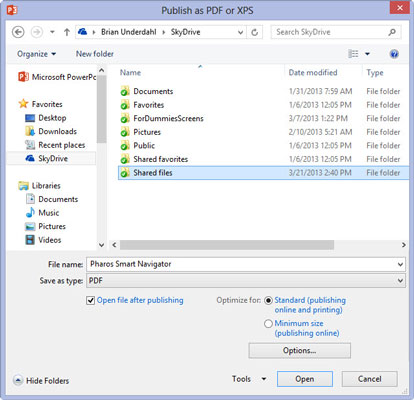
Task: Click SkyDrive in the address path
Action: click(186, 32)
